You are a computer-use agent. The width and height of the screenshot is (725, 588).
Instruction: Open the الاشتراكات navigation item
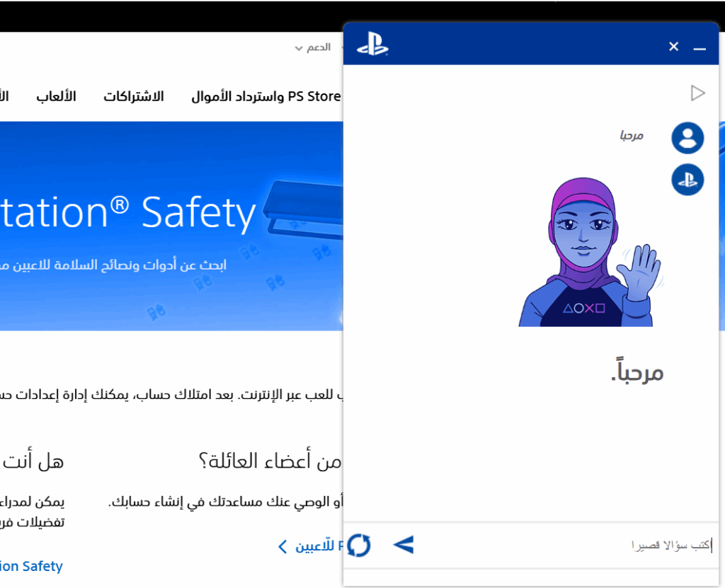[135, 96]
